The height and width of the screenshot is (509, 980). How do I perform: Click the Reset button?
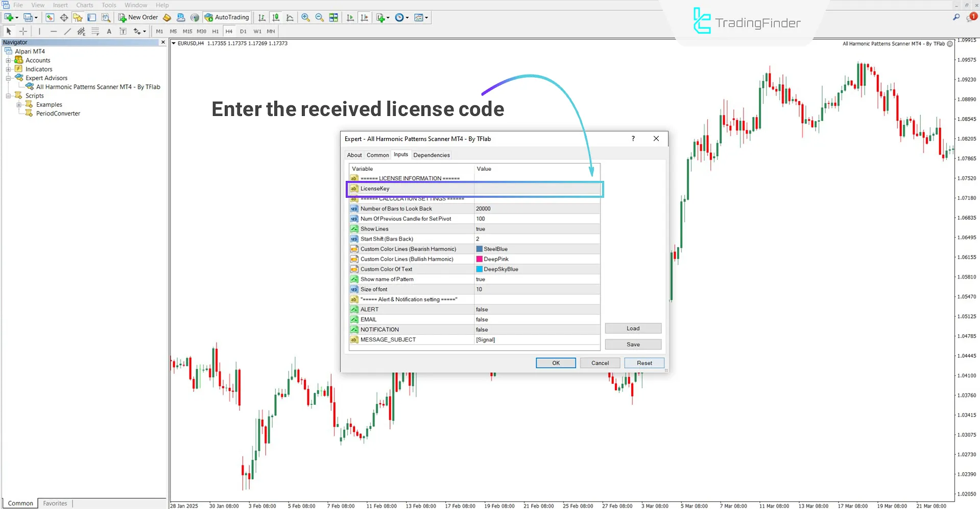coord(644,363)
